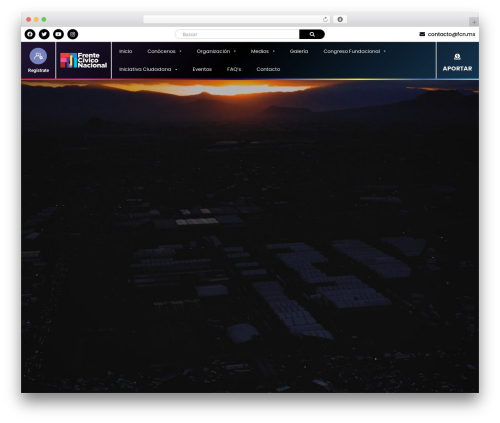Open the Iniciativa Ciudadana menu item
This screenshot has height=423, width=500.
pyautogui.click(x=145, y=69)
